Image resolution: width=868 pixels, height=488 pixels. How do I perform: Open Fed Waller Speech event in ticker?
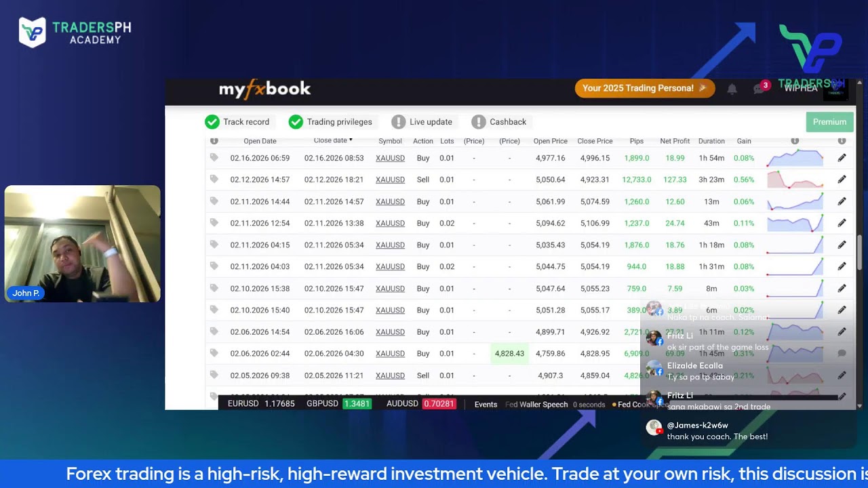[x=536, y=404]
